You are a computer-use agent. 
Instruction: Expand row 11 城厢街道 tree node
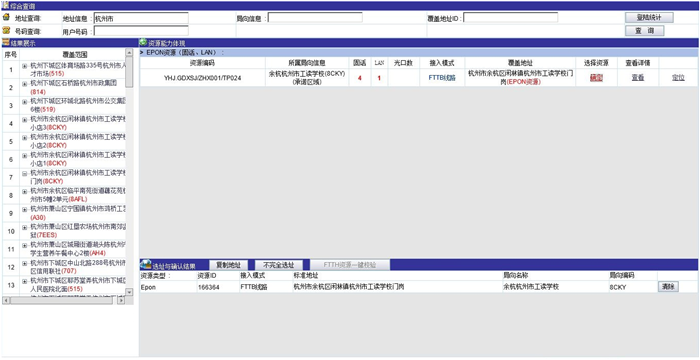(x=25, y=245)
